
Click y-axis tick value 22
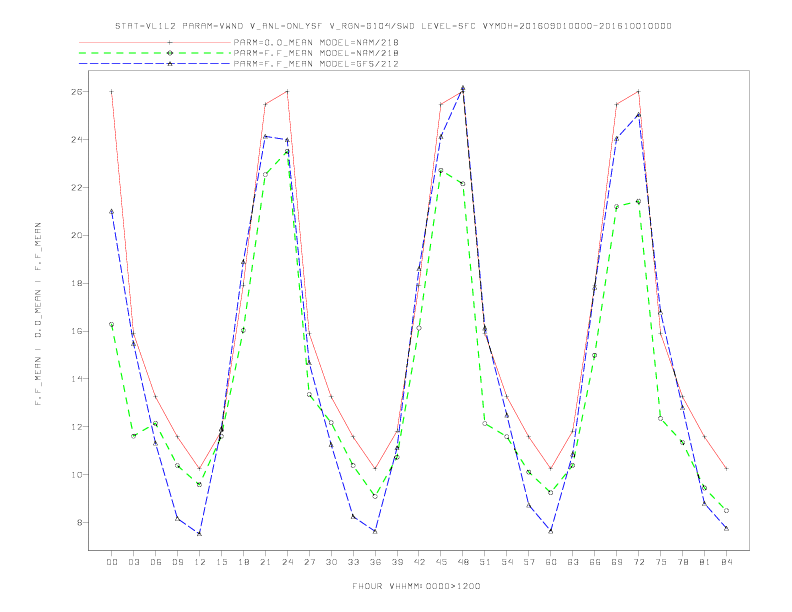[x=76, y=187]
